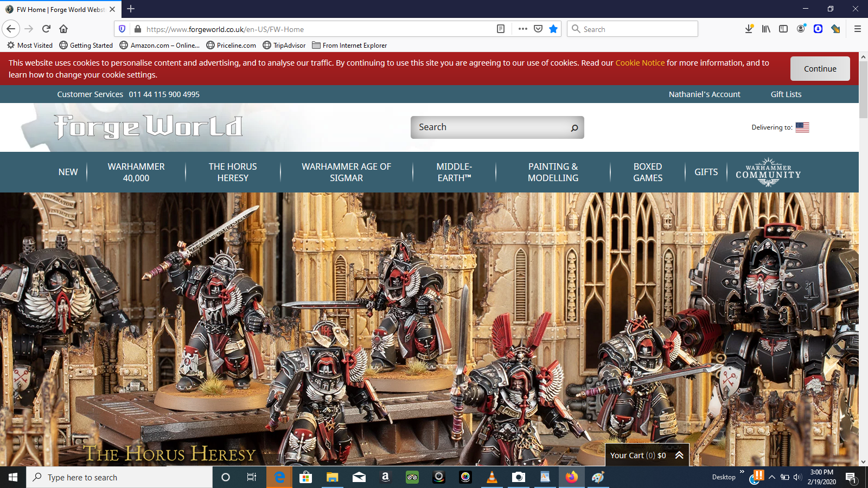This screenshot has height=488, width=868.
Task: Open Firefox downloads panel
Action: (x=749, y=29)
